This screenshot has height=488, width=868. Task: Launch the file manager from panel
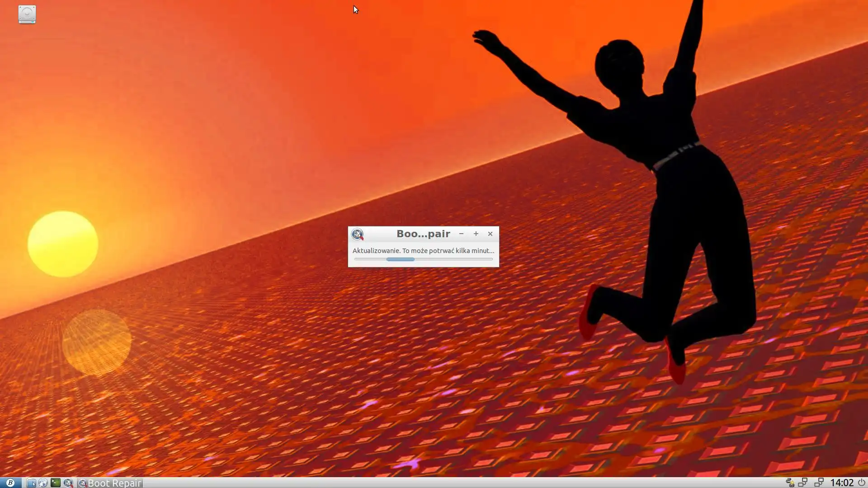click(31, 483)
